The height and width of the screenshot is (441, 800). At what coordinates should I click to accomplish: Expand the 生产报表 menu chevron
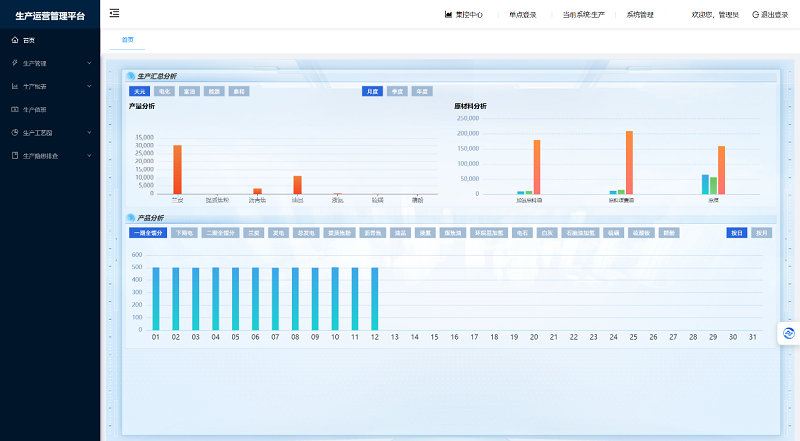[89, 86]
